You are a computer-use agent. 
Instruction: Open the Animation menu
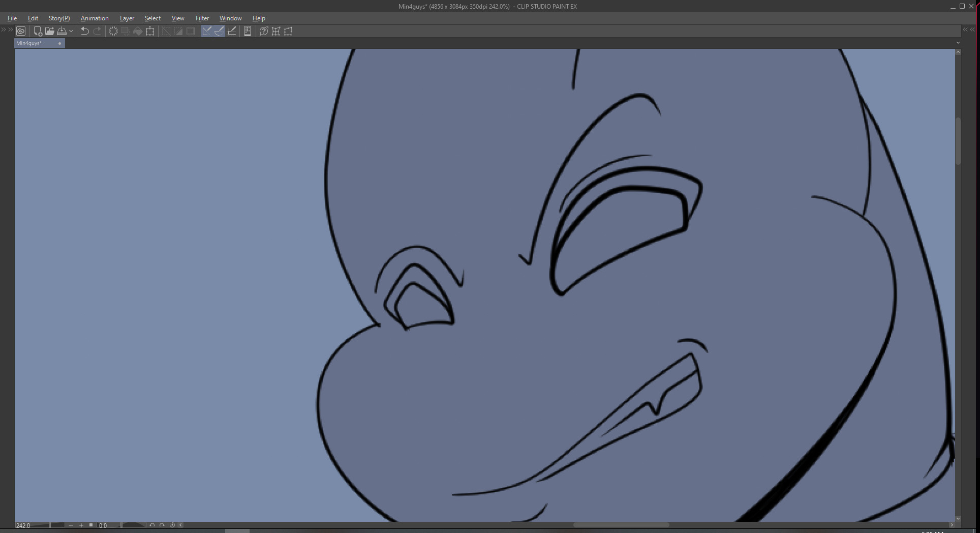95,18
